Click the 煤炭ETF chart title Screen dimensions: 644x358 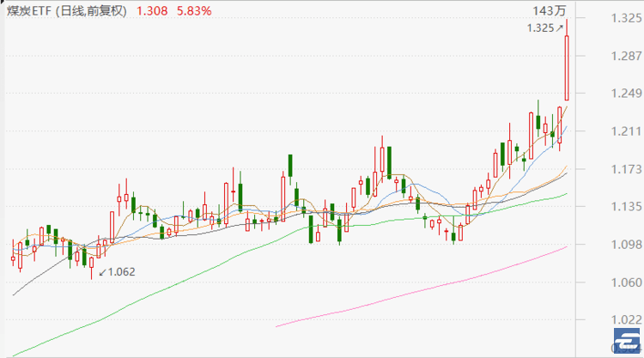click(67, 10)
